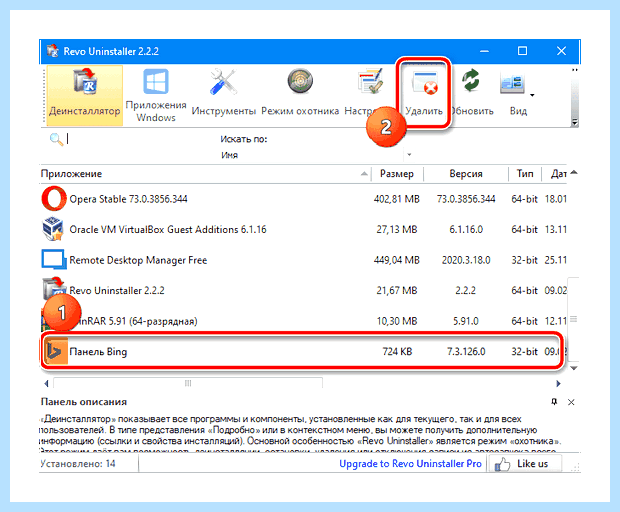
Task: Click the 724 KB size cell
Action: point(397,351)
